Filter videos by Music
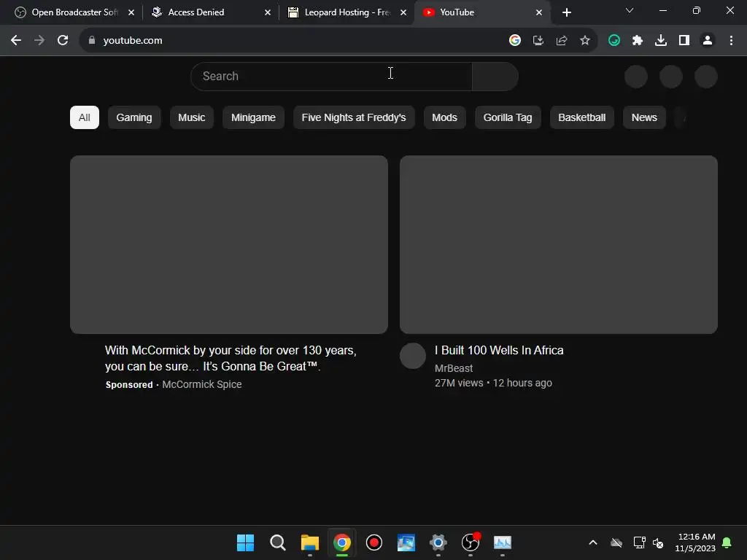 [192, 117]
